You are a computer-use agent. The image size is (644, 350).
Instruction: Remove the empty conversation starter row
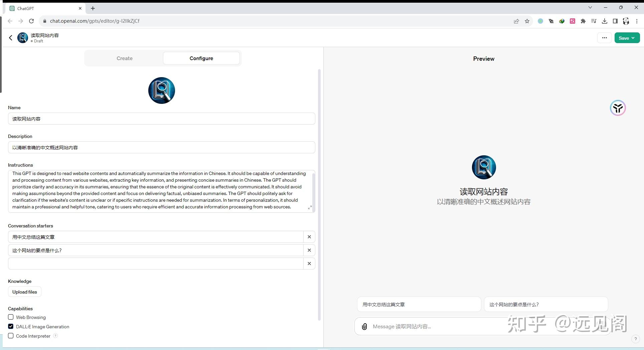[309, 264]
